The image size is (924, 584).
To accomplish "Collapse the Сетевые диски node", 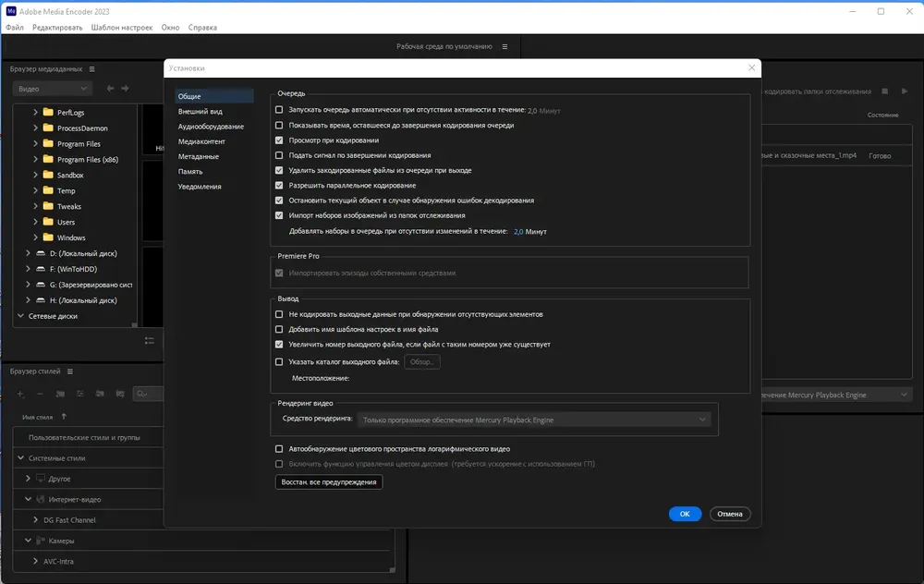I will click(20, 316).
